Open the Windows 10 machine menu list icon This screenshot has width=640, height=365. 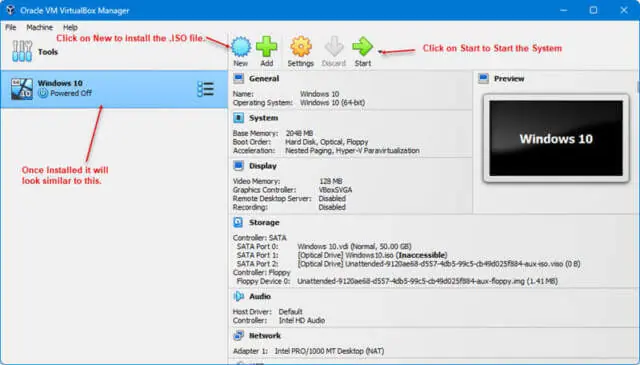tap(205, 89)
